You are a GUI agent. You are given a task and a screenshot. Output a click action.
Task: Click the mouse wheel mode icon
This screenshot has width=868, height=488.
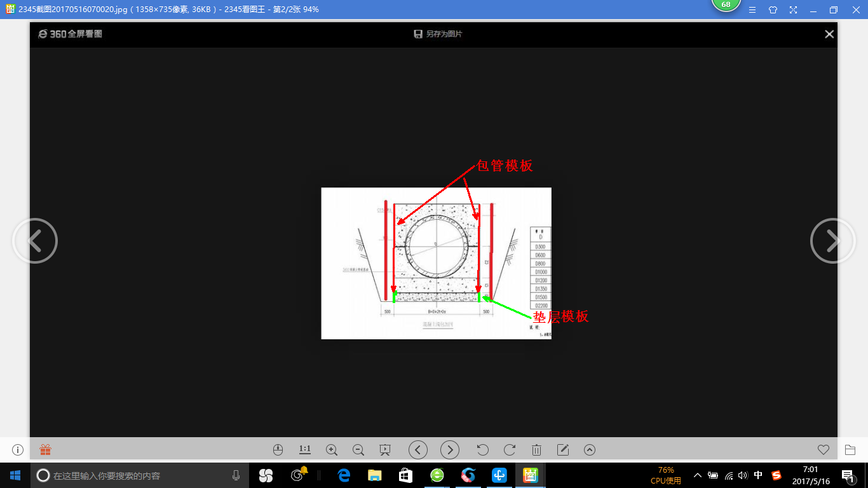(278, 450)
